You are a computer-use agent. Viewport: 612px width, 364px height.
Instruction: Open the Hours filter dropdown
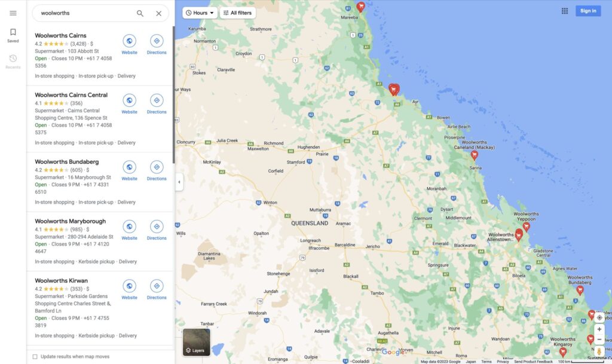[x=200, y=13]
